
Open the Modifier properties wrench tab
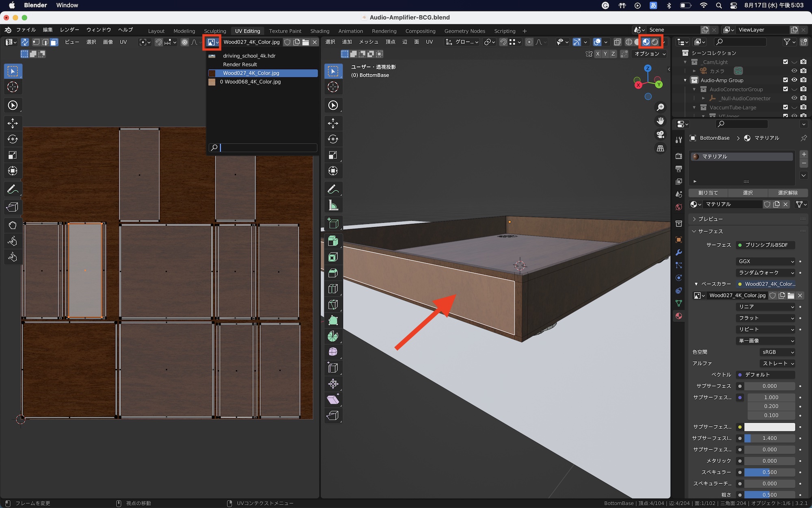point(679,252)
